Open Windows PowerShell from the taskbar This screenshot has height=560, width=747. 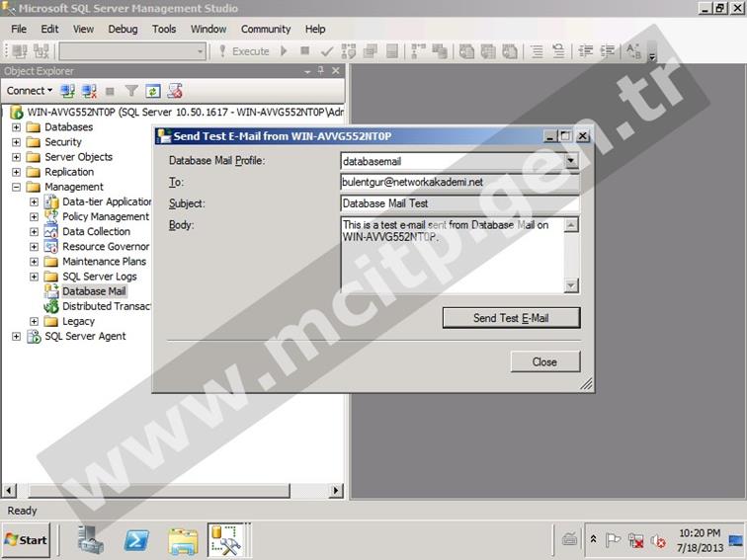tap(136, 540)
